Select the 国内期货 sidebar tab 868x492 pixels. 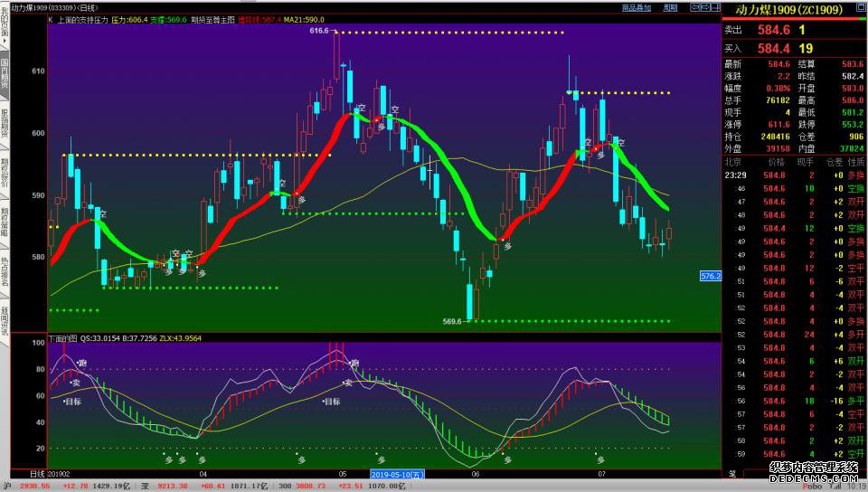[x=5, y=75]
